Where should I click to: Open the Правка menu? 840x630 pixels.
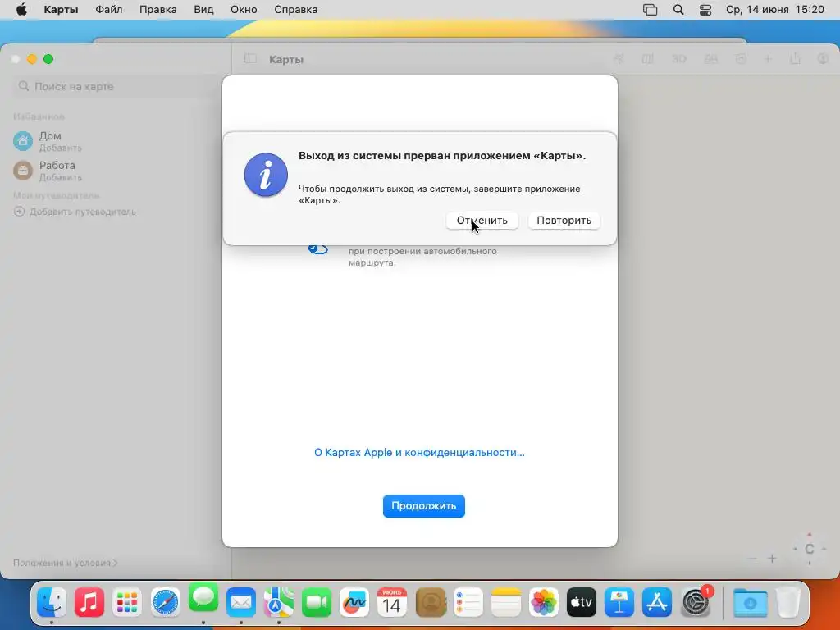[x=158, y=10]
